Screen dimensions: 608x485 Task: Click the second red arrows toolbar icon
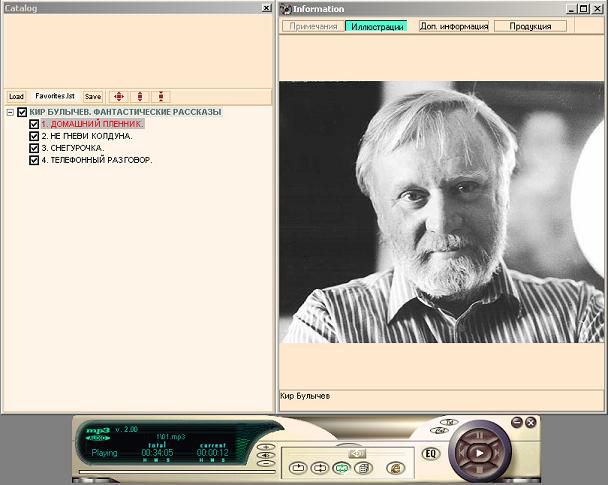[x=139, y=96]
